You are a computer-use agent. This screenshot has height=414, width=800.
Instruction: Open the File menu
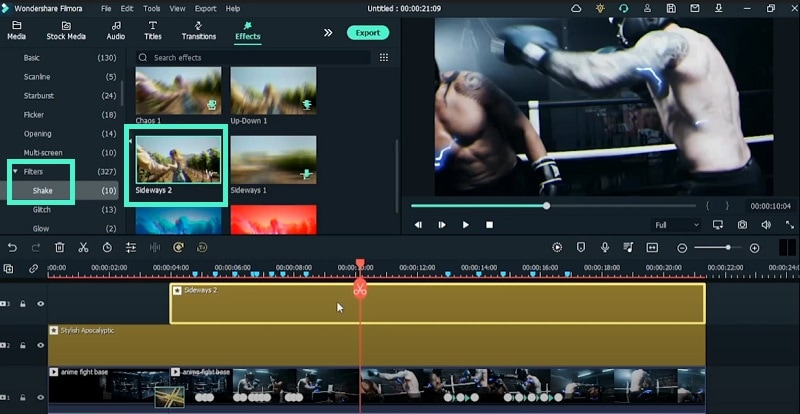point(106,9)
